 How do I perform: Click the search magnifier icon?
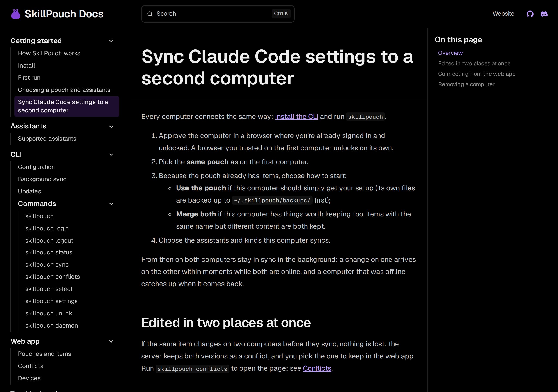[x=150, y=14]
